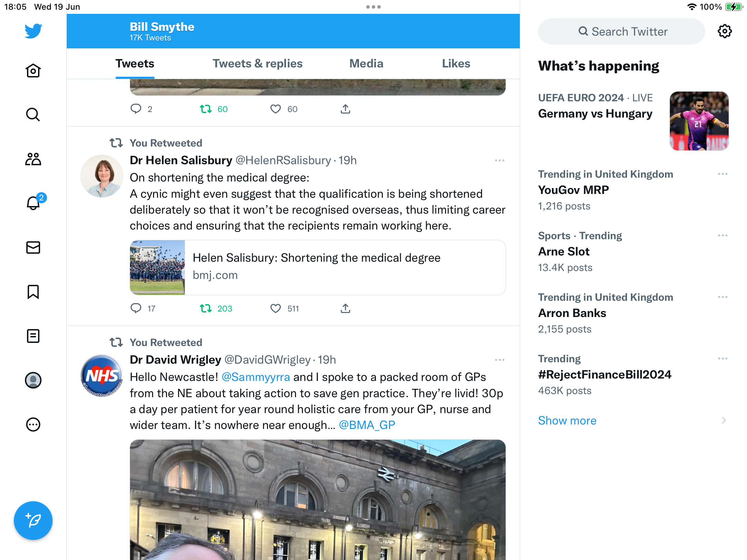Viewport: 747px width, 560px height.
Task: Switch to the Media tab
Action: [366, 64]
